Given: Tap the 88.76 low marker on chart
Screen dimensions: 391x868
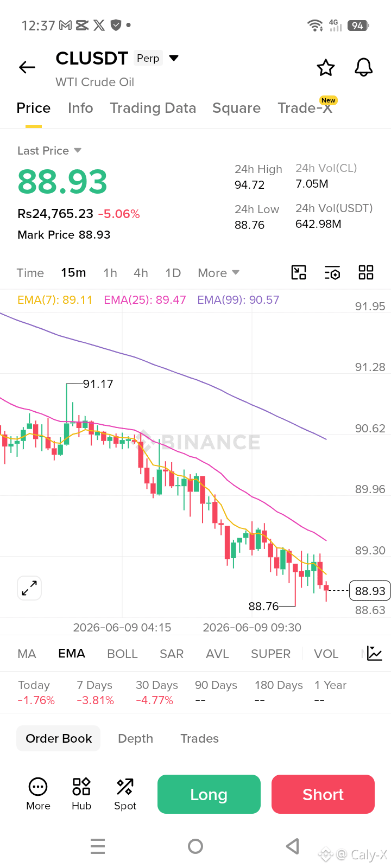Looking at the screenshot, I should pyautogui.click(x=263, y=606).
